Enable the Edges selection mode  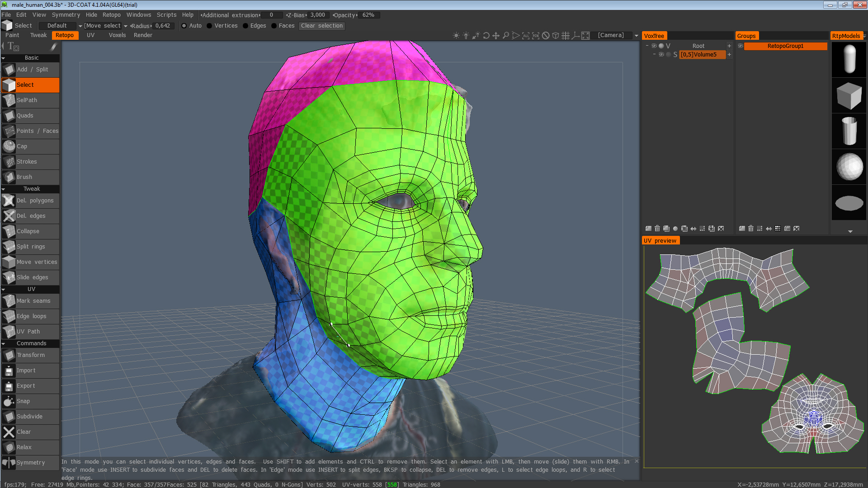point(246,26)
